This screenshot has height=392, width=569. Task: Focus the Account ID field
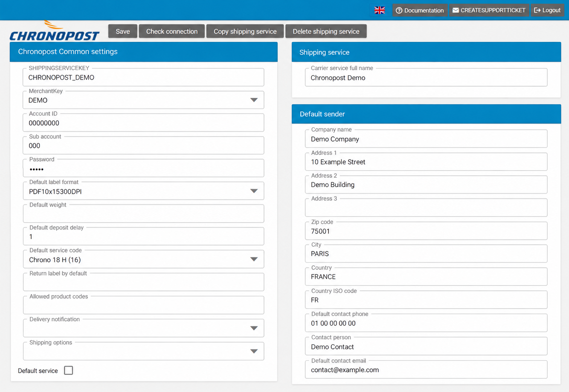click(143, 123)
